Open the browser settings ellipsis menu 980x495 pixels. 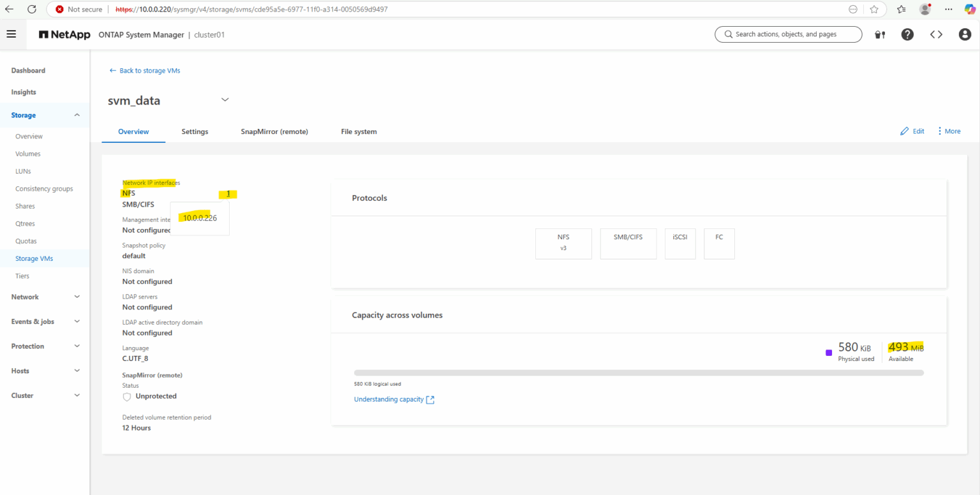point(949,10)
